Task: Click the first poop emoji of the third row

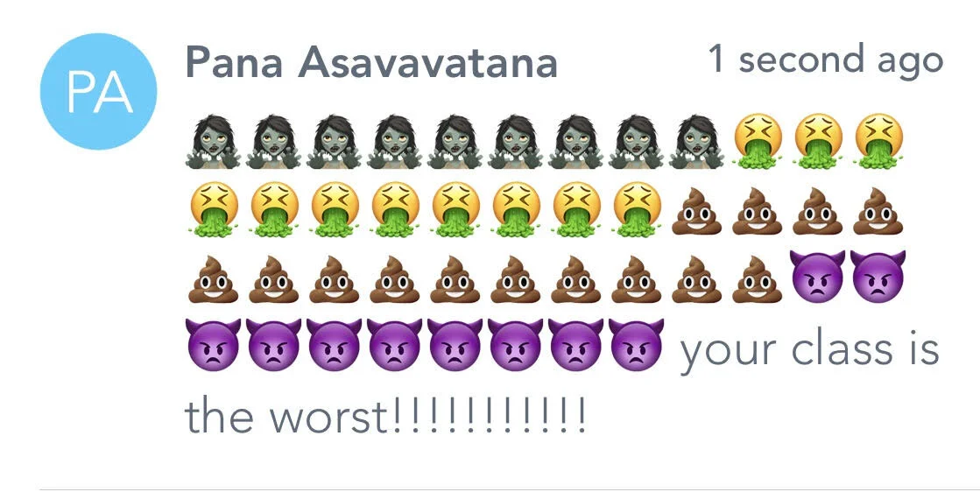Action: 213,279
